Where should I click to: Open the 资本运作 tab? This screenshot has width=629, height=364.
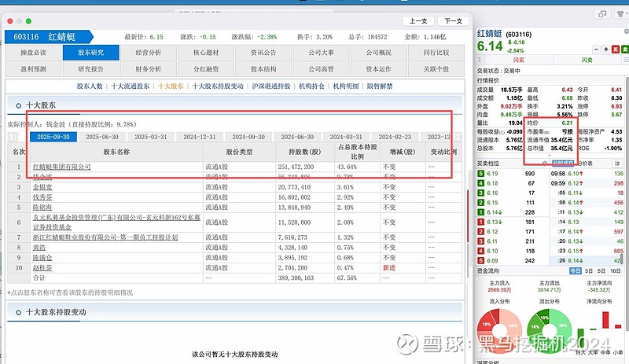[x=379, y=69]
